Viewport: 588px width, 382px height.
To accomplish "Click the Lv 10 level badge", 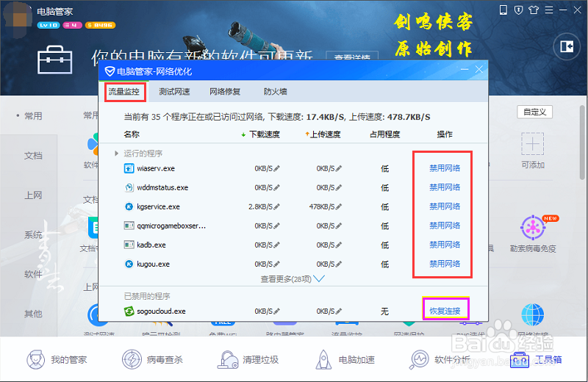I will click(49, 25).
